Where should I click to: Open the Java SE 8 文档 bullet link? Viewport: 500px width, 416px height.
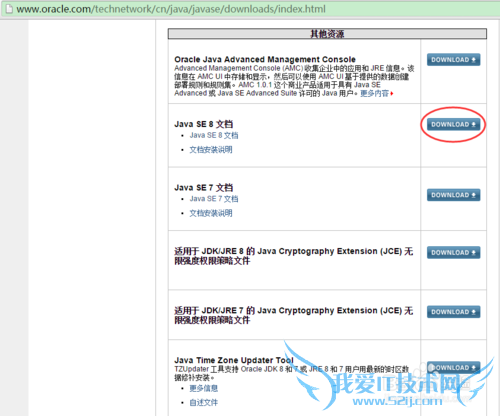coord(214,135)
